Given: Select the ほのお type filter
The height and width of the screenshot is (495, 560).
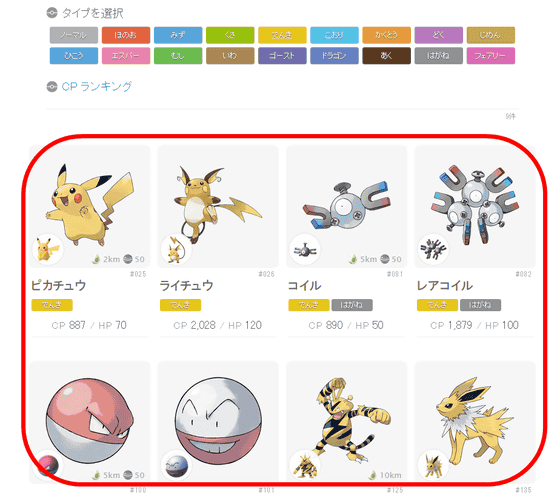Looking at the screenshot, I should pos(126,35).
